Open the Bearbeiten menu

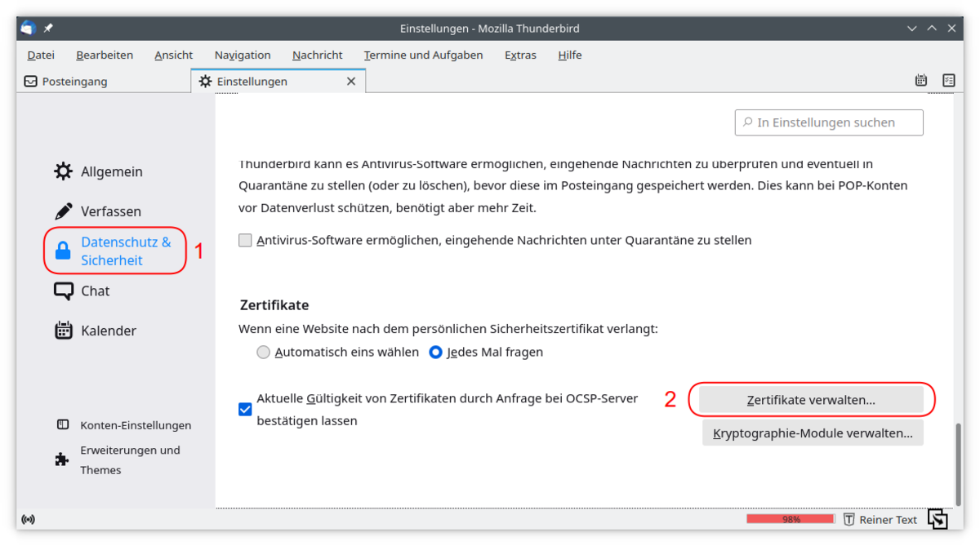(105, 55)
